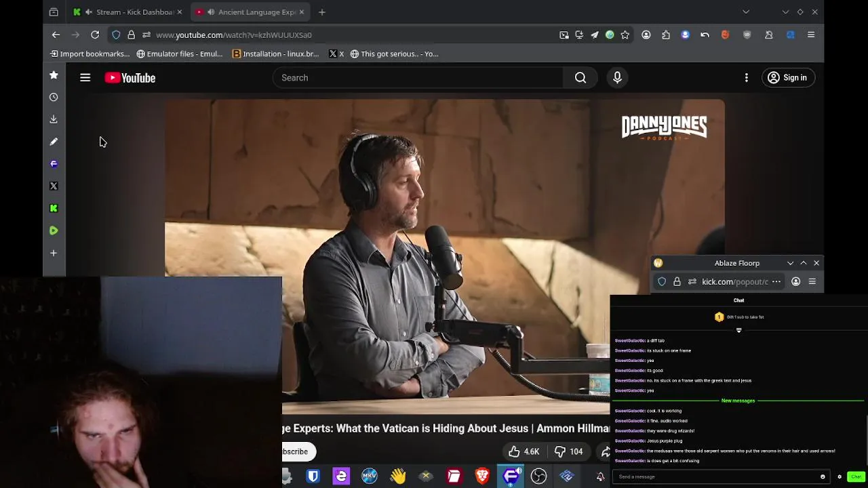Viewport: 868px width, 488px height.
Task: Click the Sign in button
Action: (x=787, y=78)
